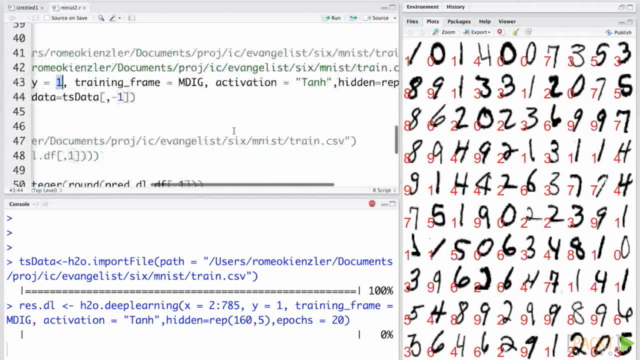Open the Source options dropdown arrow

395,18
